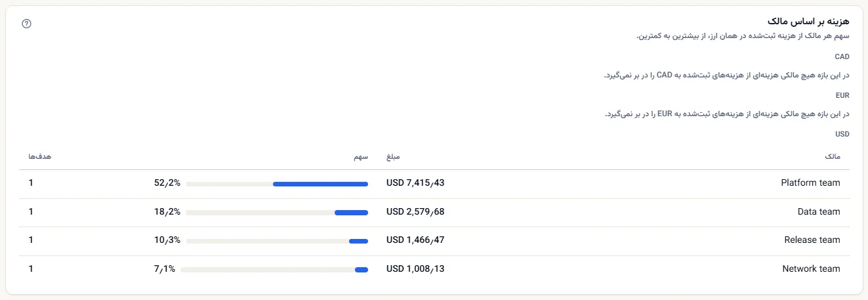
Task: Click the Data team share progress bar
Action: (x=277, y=213)
